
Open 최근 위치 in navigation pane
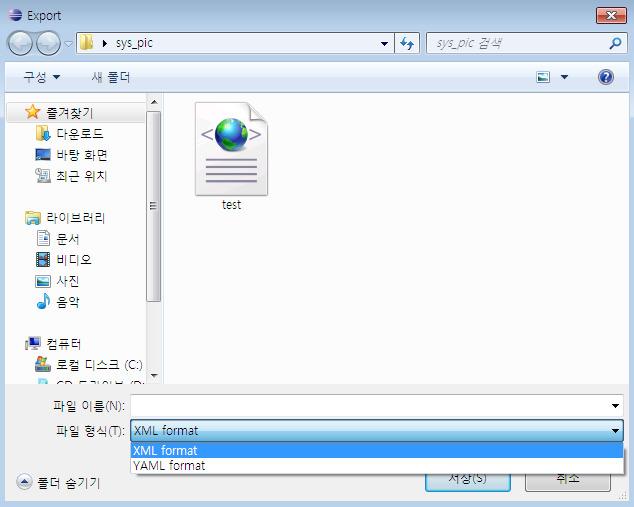tap(82, 176)
